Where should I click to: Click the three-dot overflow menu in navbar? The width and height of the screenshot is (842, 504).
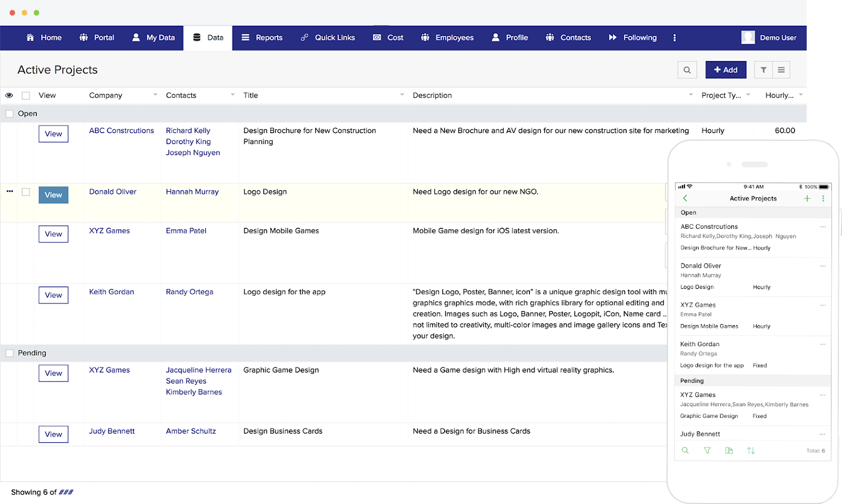(675, 38)
